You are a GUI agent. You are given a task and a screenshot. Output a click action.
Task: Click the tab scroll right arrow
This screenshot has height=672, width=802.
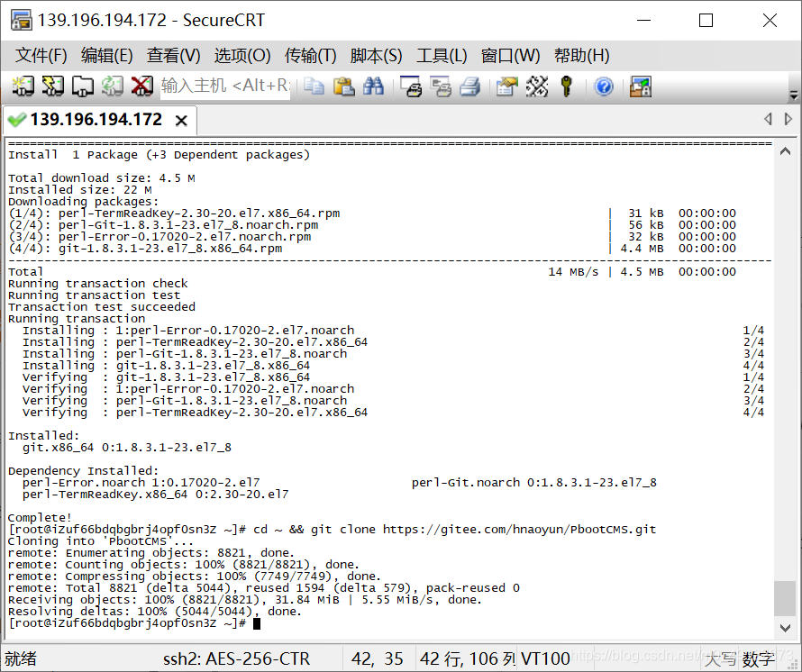(x=788, y=119)
